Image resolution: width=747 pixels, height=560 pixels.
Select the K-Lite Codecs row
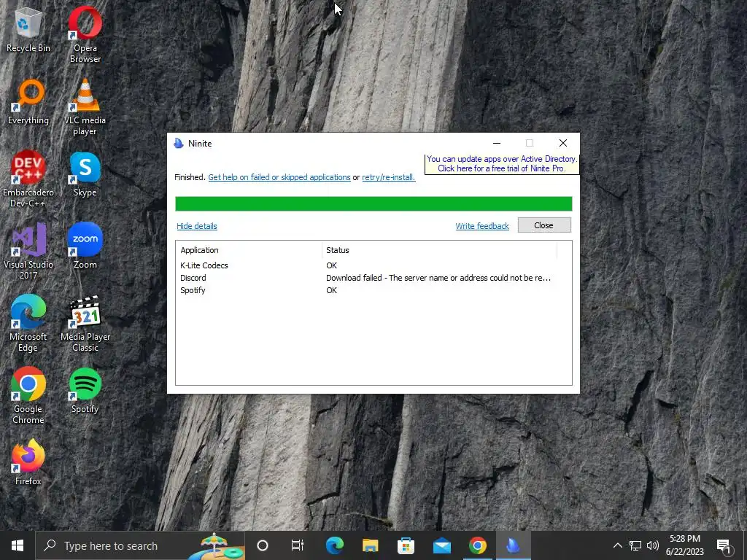click(373, 265)
